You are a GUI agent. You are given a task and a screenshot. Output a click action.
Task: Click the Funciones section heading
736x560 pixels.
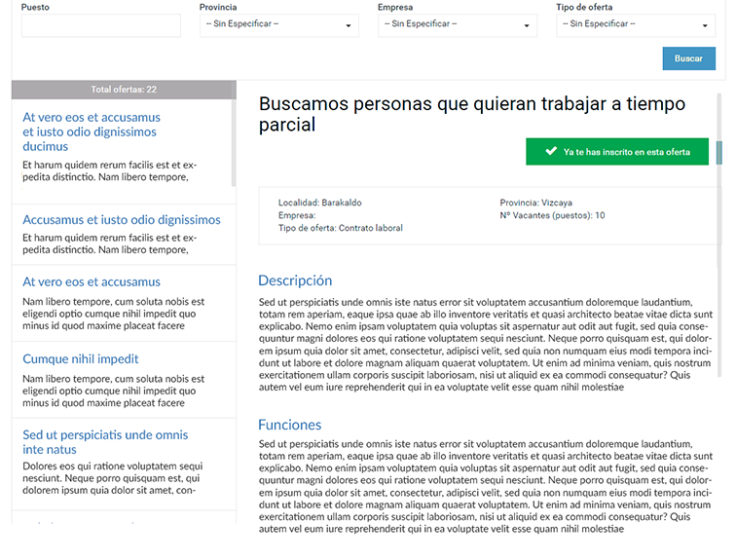coord(289,425)
